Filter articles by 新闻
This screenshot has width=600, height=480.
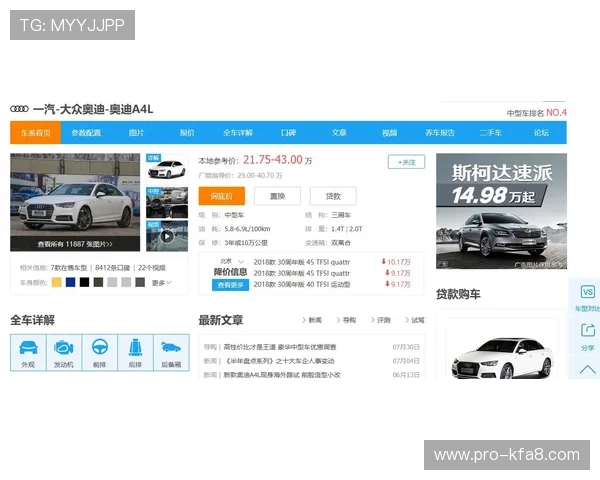pos(312,320)
